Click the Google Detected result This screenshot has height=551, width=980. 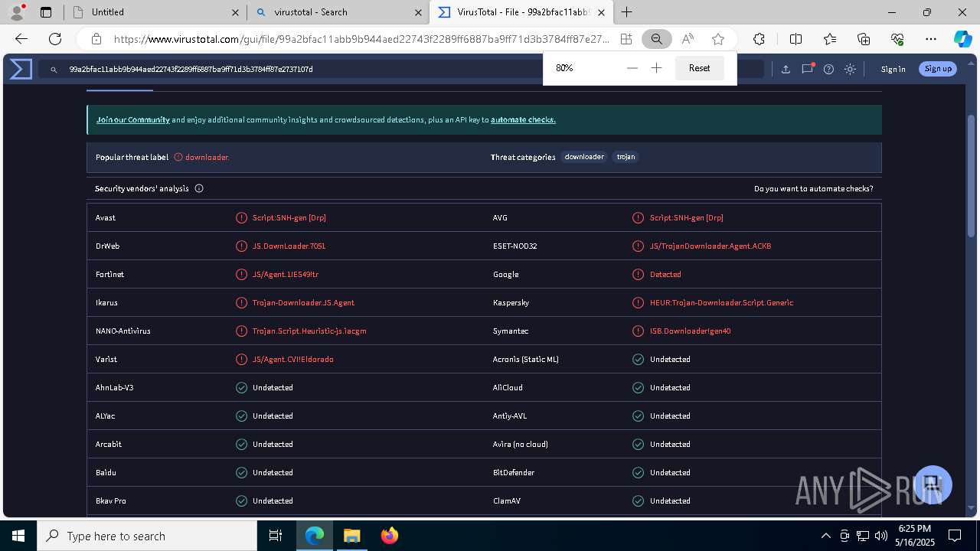(x=665, y=274)
